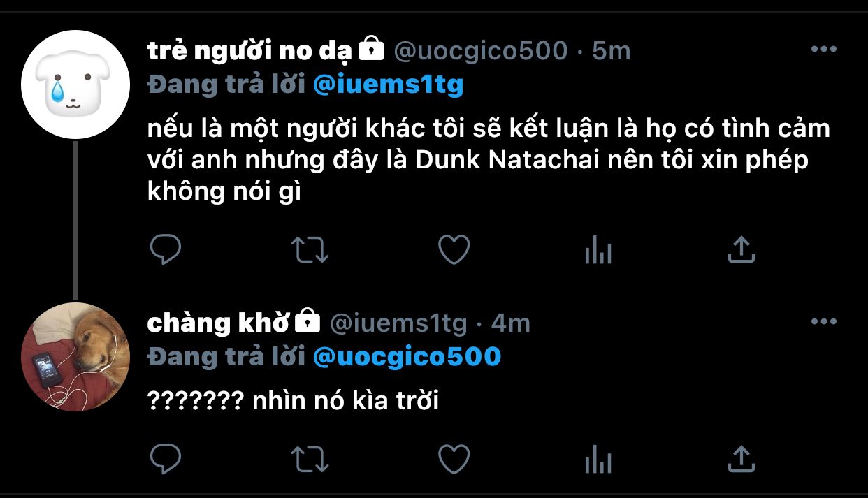868x498 pixels.
Task: Share the tweet by iuems1tg
Action: click(742, 459)
